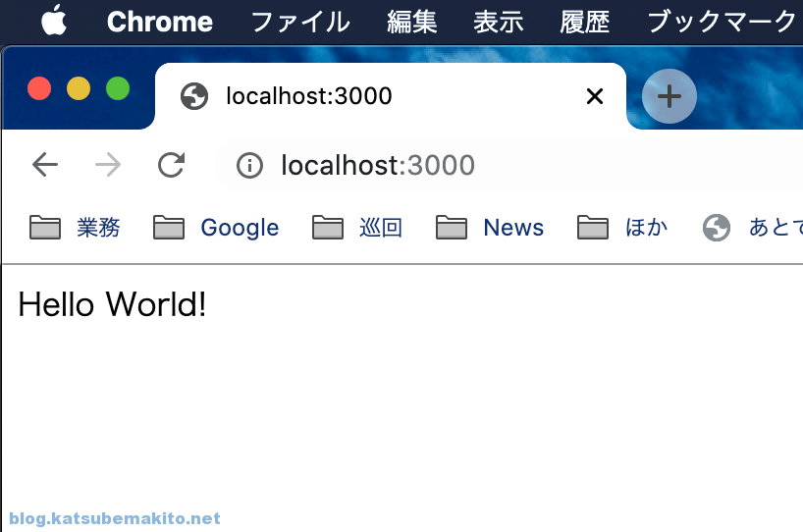The height and width of the screenshot is (532, 803).
Task: Reload the page with the refresh icon
Action: coord(171,165)
